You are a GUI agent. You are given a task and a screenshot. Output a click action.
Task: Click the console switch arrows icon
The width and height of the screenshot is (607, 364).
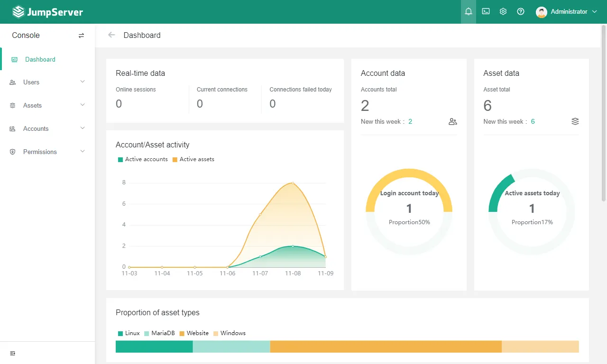click(x=81, y=36)
